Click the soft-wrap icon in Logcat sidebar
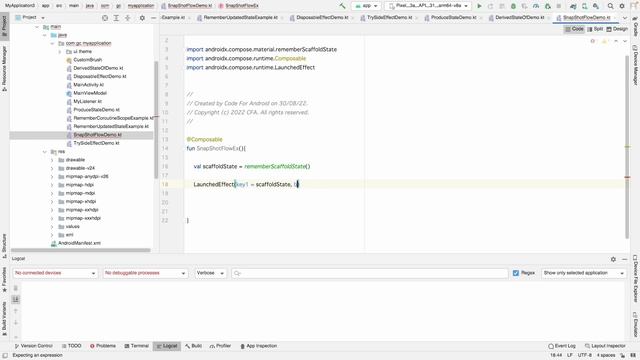The height and width of the screenshot is (360, 640). pos(16,300)
